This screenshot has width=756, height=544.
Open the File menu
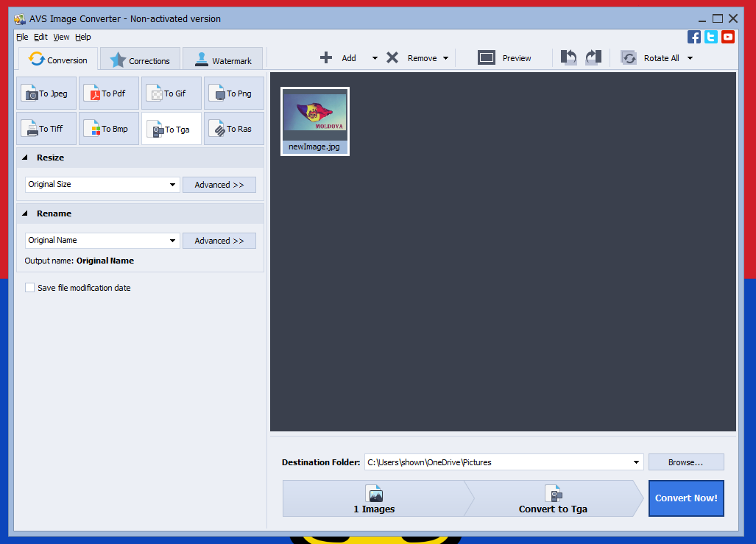(x=22, y=37)
